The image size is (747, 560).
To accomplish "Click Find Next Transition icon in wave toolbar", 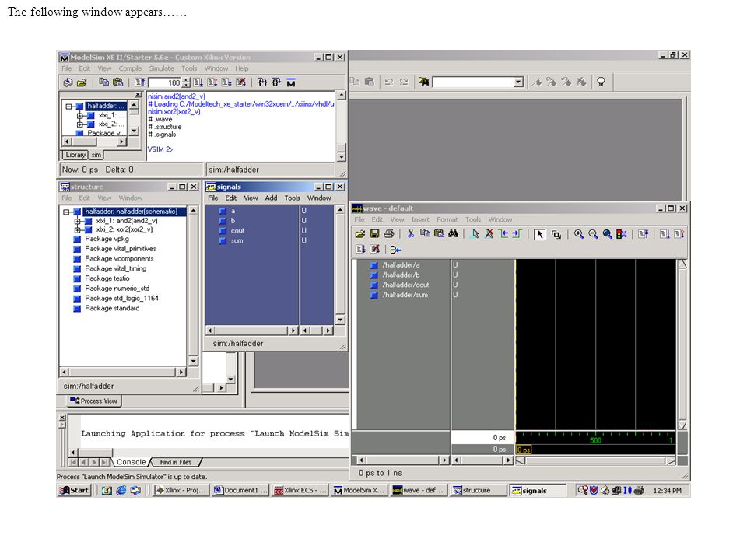I will [x=517, y=234].
